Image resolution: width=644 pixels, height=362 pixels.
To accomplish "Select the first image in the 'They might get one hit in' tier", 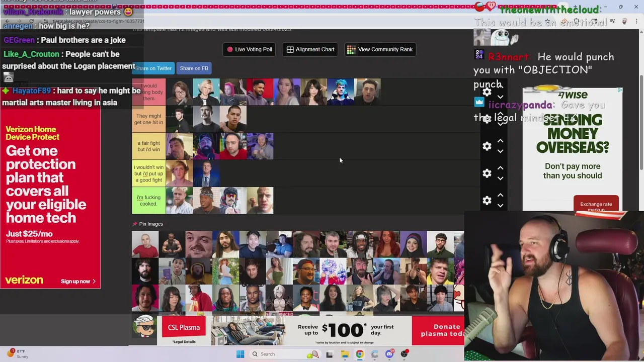I will click(179, 119).
